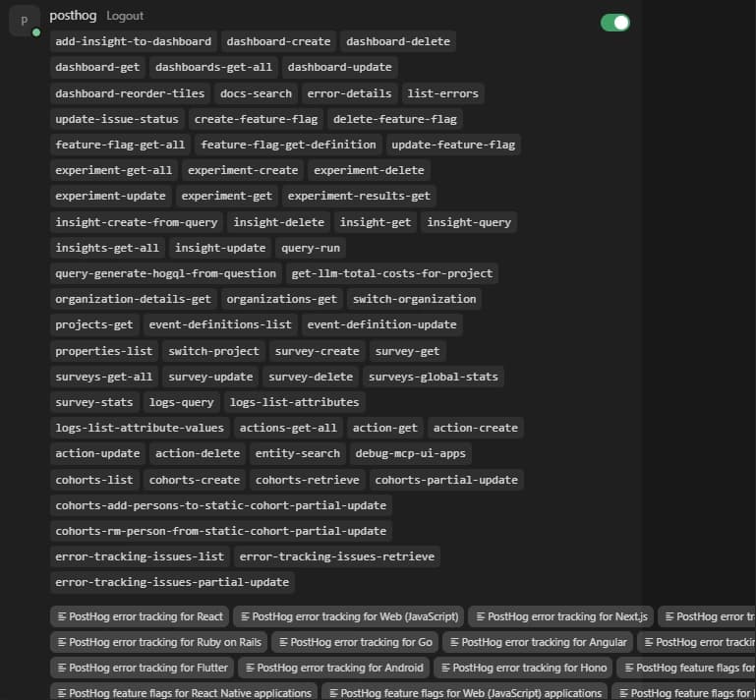
Task: Click the query-run tool chip
Action: [311, 248]
